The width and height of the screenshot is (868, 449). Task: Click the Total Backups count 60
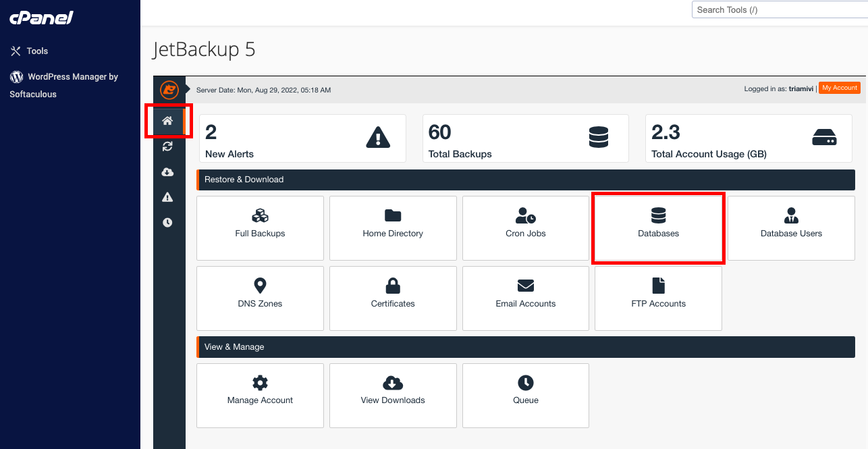pyautogui.click(x=440, y=132)
